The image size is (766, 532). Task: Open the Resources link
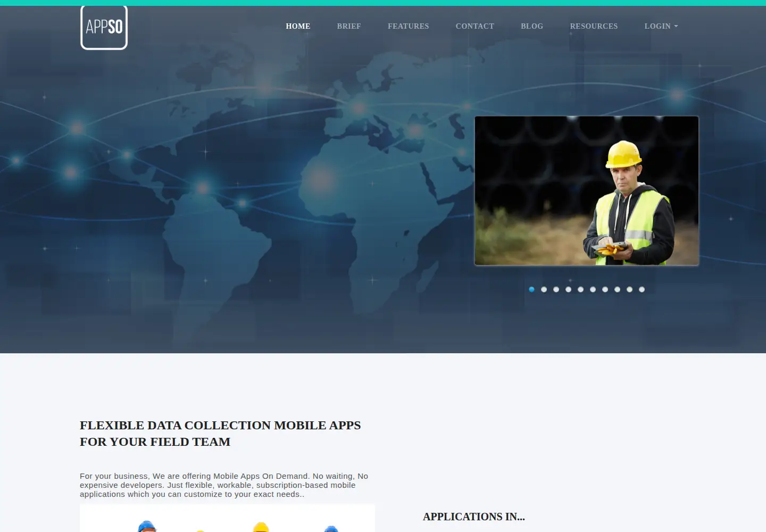point(594,26)
